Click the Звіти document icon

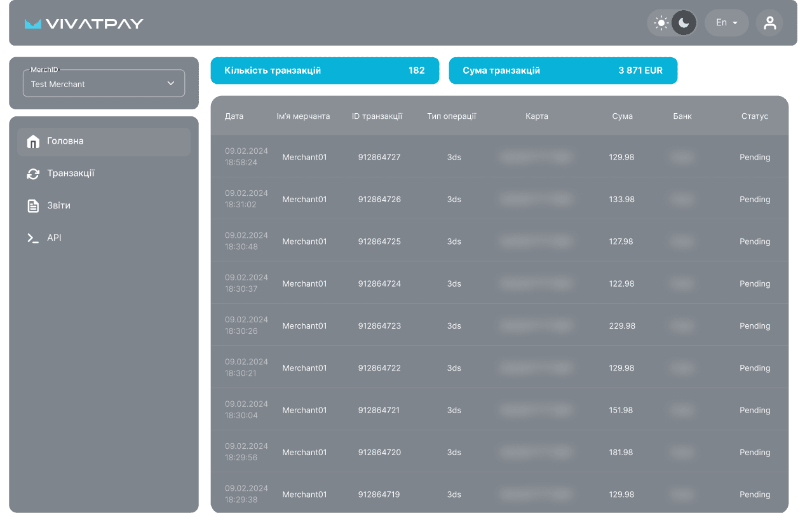point(33,206)
